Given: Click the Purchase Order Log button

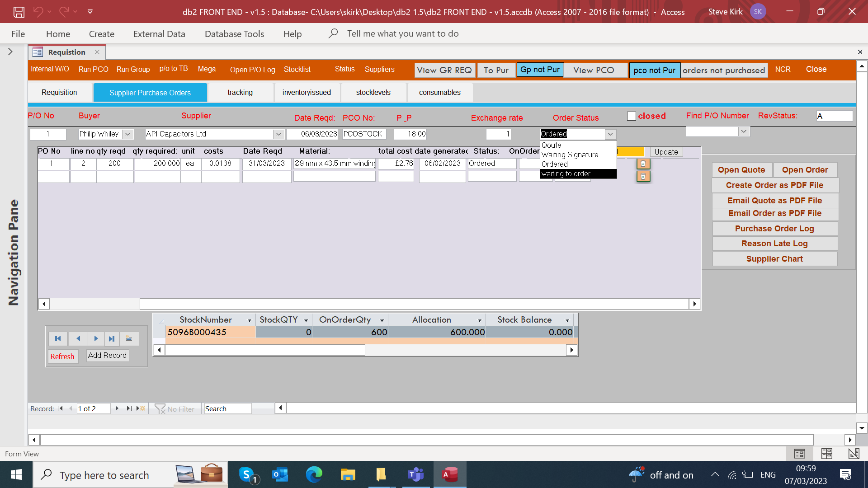Looking at the screenshot, I should [x=774, y=229].
